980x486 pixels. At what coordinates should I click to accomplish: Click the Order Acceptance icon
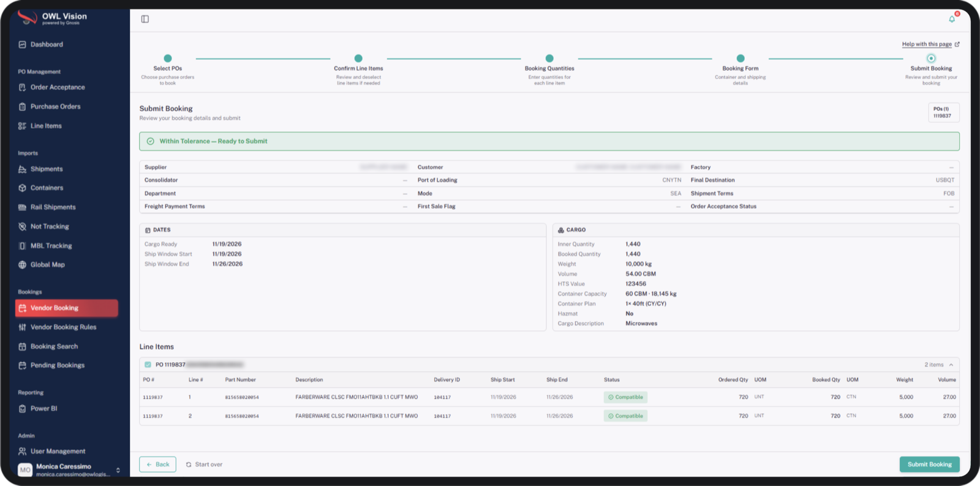pos(22,88)
